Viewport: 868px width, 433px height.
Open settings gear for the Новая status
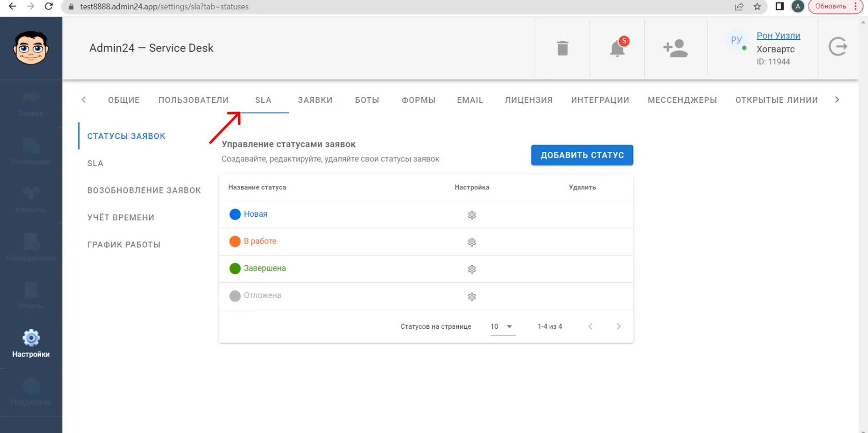pos(472,215)
